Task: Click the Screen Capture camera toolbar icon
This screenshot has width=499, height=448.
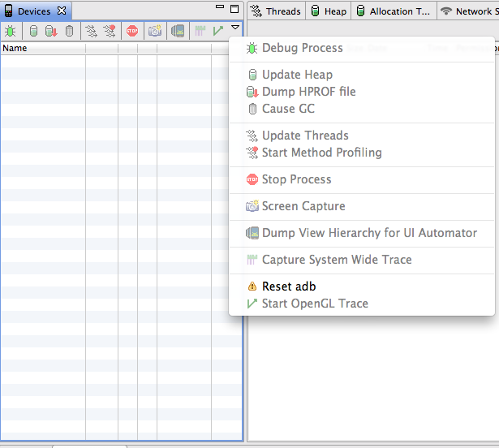Action: click(155, 31)
